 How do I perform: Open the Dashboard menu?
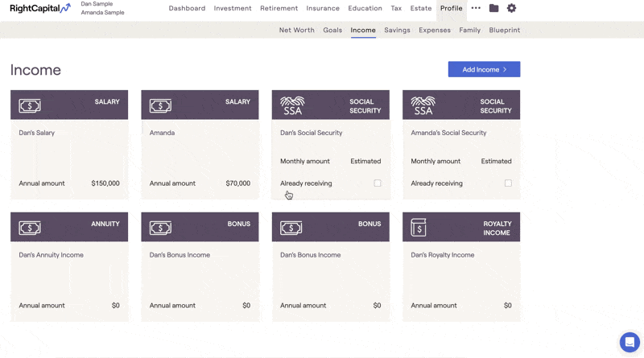tap(187, 8)
